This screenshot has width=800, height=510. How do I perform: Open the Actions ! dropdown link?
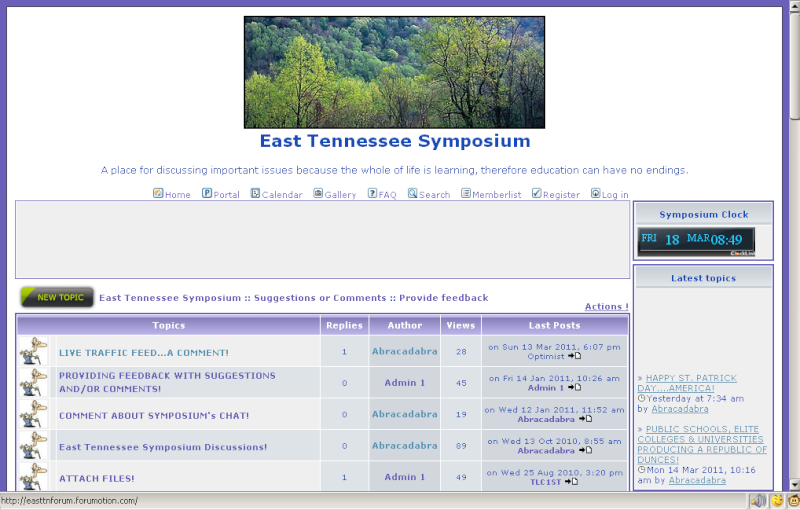606,307
